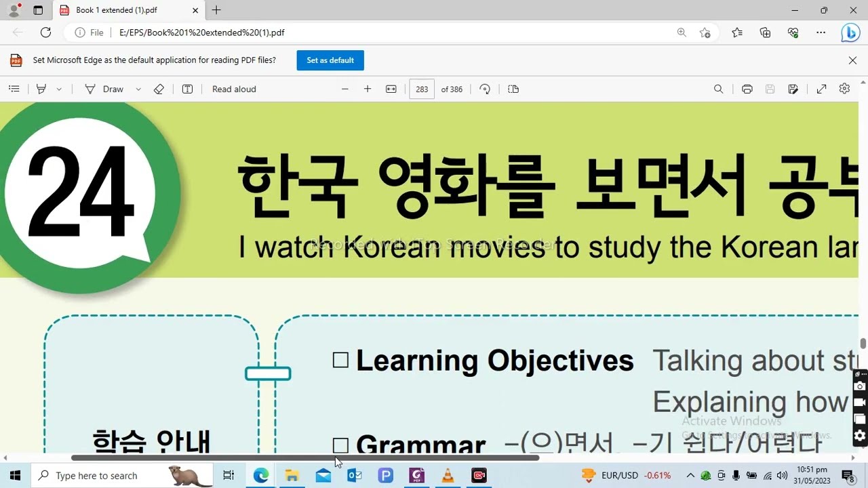Open File Explorer from taskbar
This screenshot has width=868, height=488.
(292, 476)
